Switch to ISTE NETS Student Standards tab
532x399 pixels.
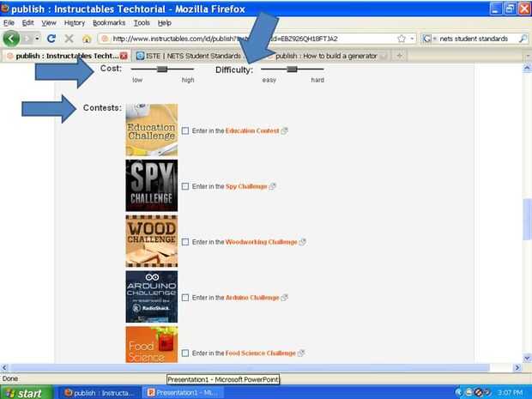193,56
